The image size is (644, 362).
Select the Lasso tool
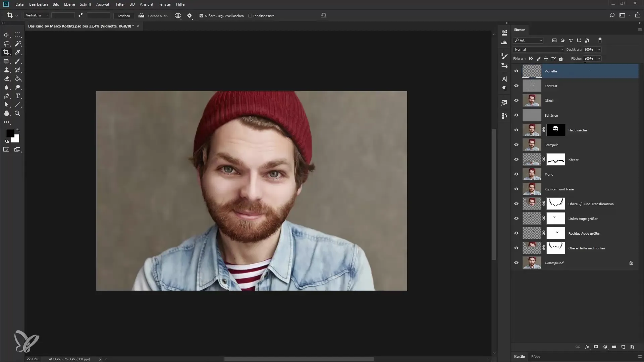6,44
